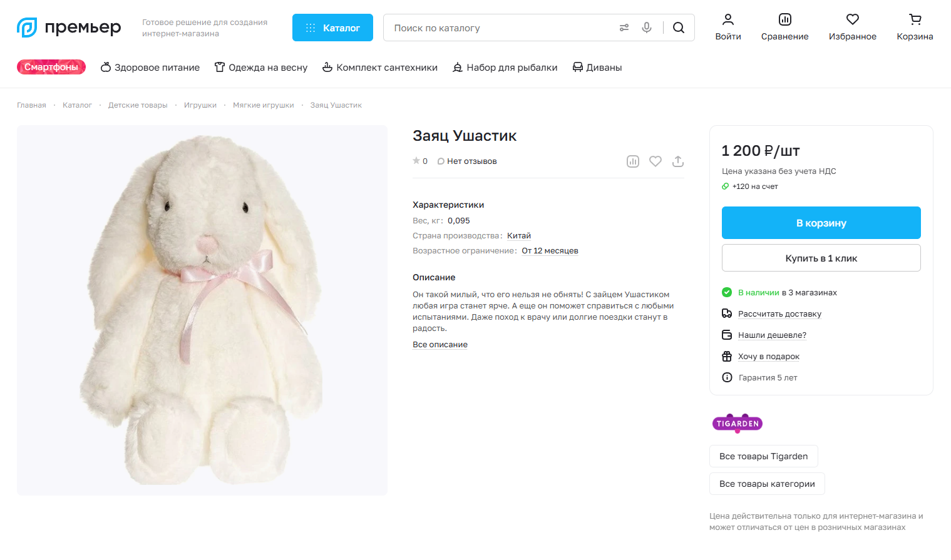Open search filter settings icon
Screen dimensions: 951x560
(x=624, y=28)
